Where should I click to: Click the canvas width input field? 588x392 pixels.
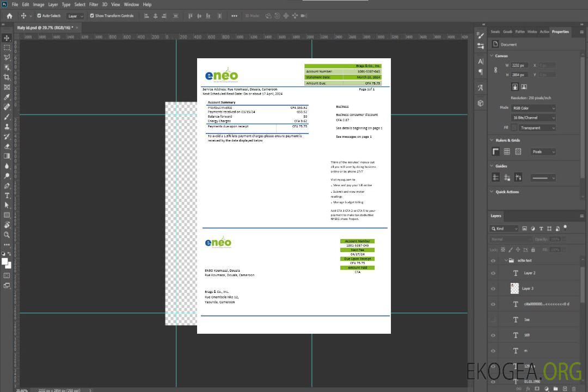tap(519, 65)
